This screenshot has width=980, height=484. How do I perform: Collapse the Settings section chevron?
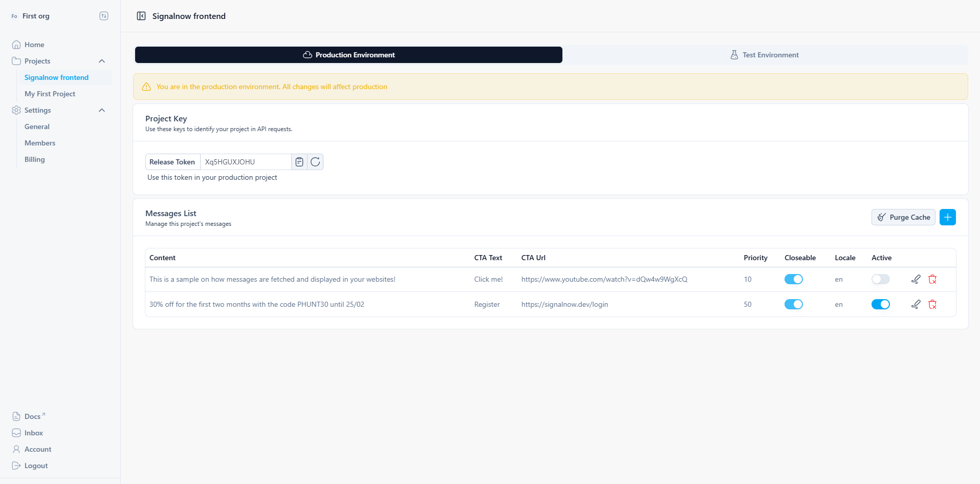[102, 110]
